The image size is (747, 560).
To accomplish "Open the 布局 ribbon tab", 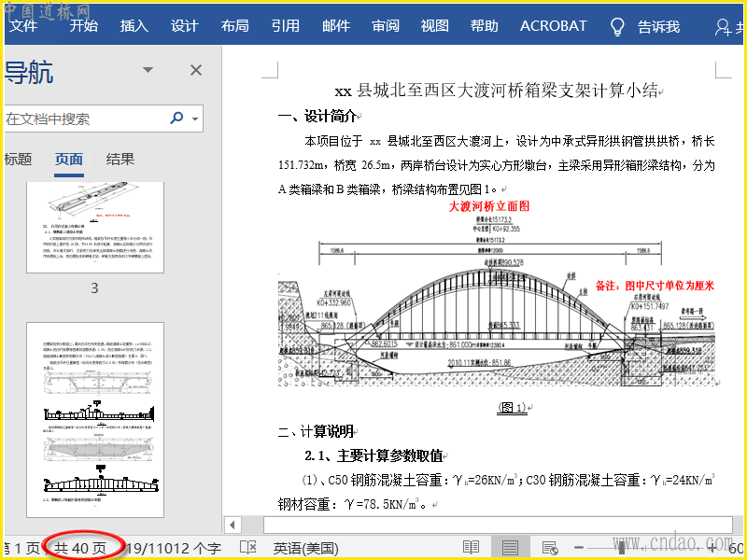I will (235, 26).
